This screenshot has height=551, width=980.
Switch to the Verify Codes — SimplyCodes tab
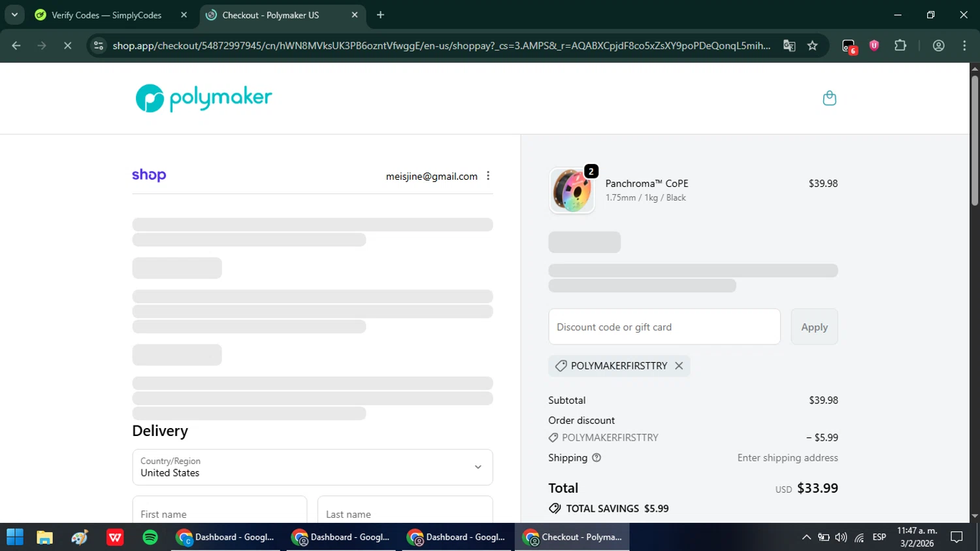pyautogui.click(x=106, y=15)
